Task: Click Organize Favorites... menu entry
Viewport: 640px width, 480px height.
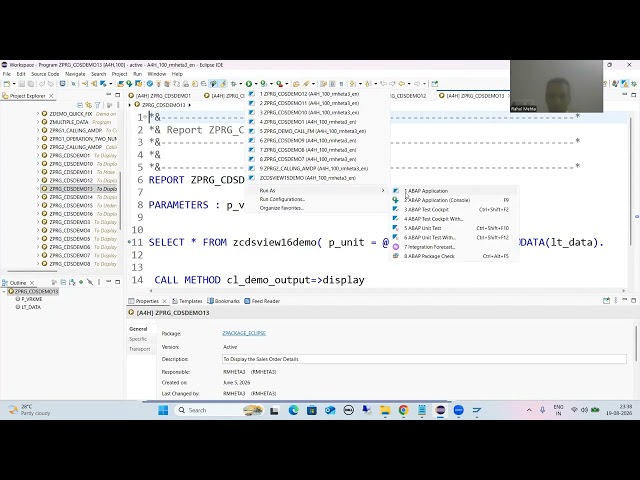Action: coord(318,208)
